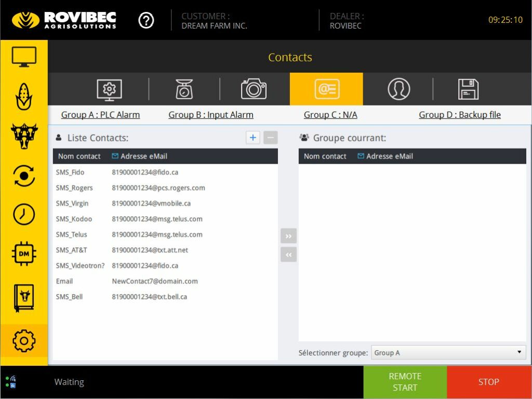This screenshot has height=399, width=532.
Task: Select the SMS_Videotron? contact row
Action: click(x=165, y=265)
